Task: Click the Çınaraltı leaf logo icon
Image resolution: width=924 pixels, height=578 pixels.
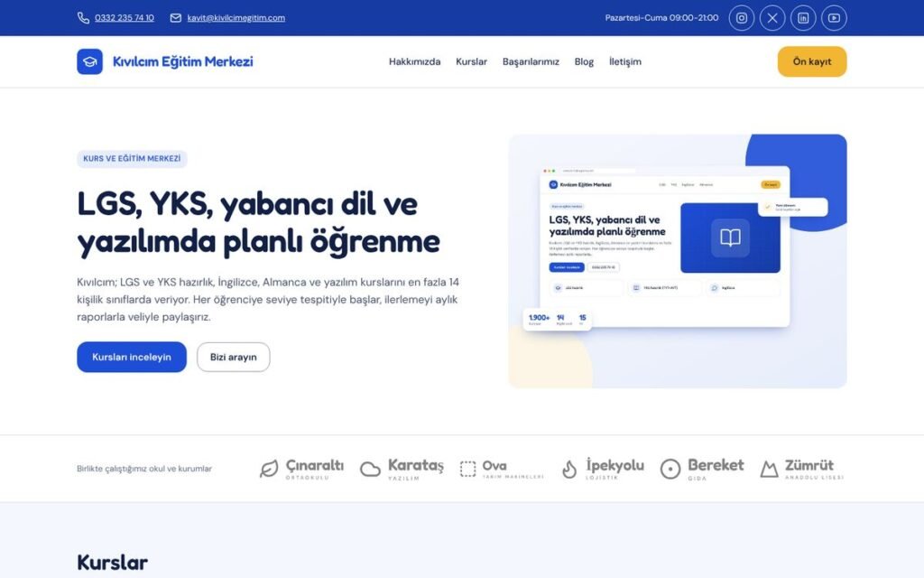Action: coord(269,469)
